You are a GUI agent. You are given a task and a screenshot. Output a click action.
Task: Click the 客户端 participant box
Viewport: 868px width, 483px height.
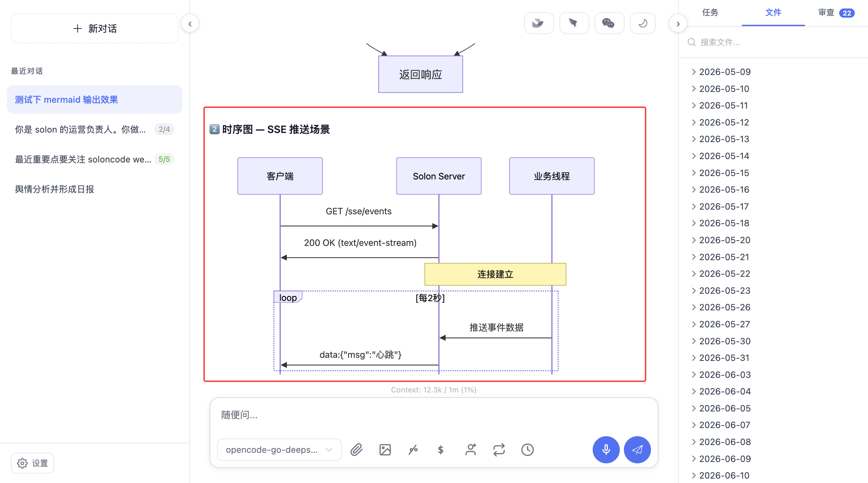(x=280, y=176)
